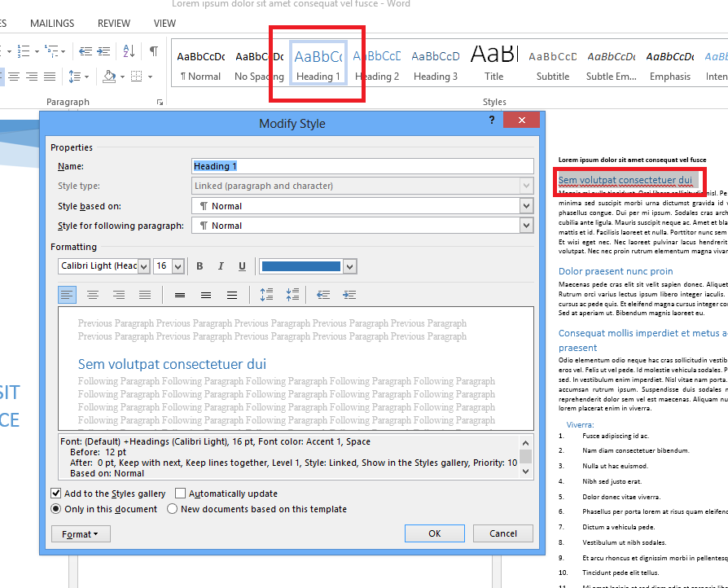This screenshot has height=588, width=728.
Task: Click the Name field containing Heading 1
Action: (362, 166)
